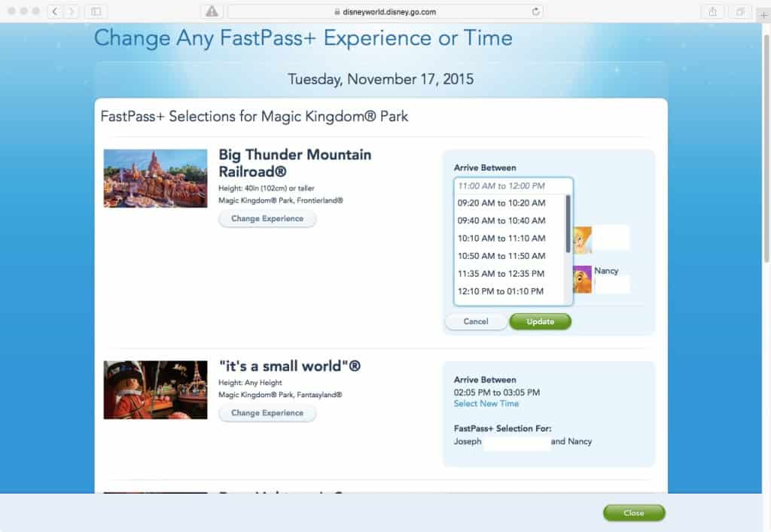Click the "it's a small world"® title
Screen dimensions: 771x532
click(x=290, y=366)
